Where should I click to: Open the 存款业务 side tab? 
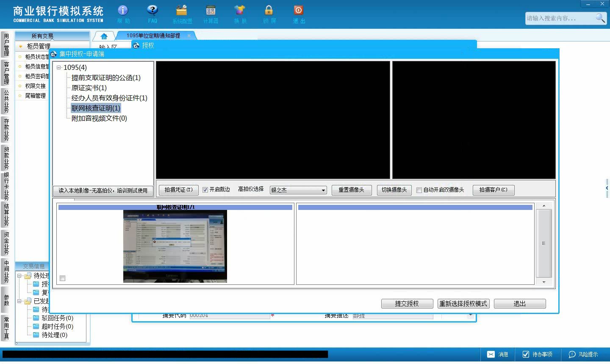tap(6, 130)
